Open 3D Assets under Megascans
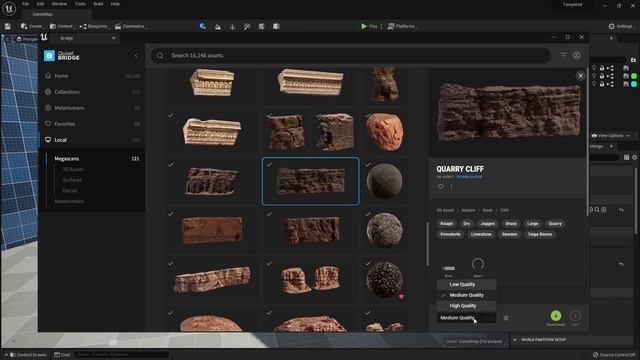640x360 pixels. [73, 169]
